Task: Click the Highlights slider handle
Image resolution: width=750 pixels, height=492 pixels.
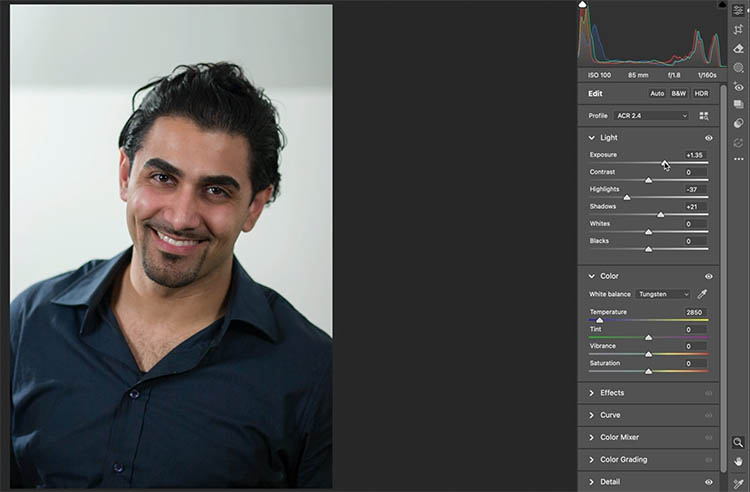Action: pyautogui.click(x=627, y=197)
